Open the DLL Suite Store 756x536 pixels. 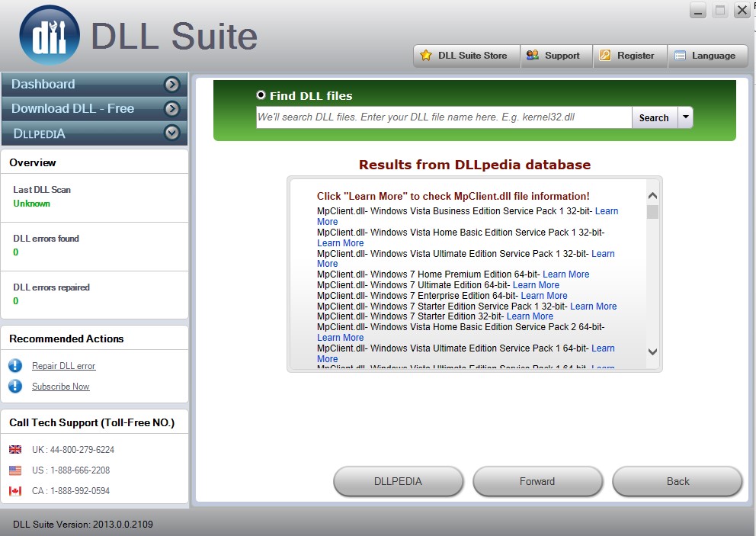click(x=466, y=55)
